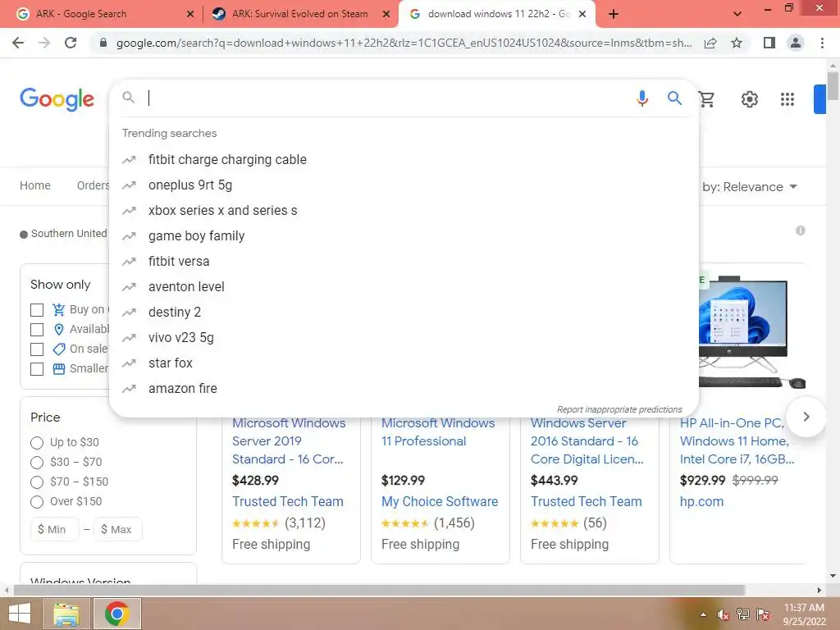Viewport: 840px width, 630px height.
Task: Select the $70 – $150 price option
Action: click(x=37, y=482)
